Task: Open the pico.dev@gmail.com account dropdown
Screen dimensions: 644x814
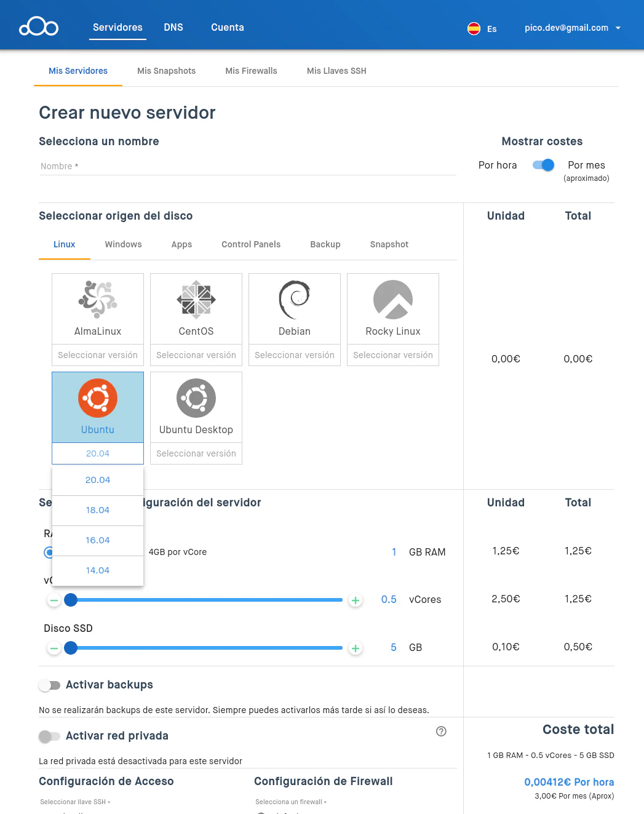Action: 573,28
